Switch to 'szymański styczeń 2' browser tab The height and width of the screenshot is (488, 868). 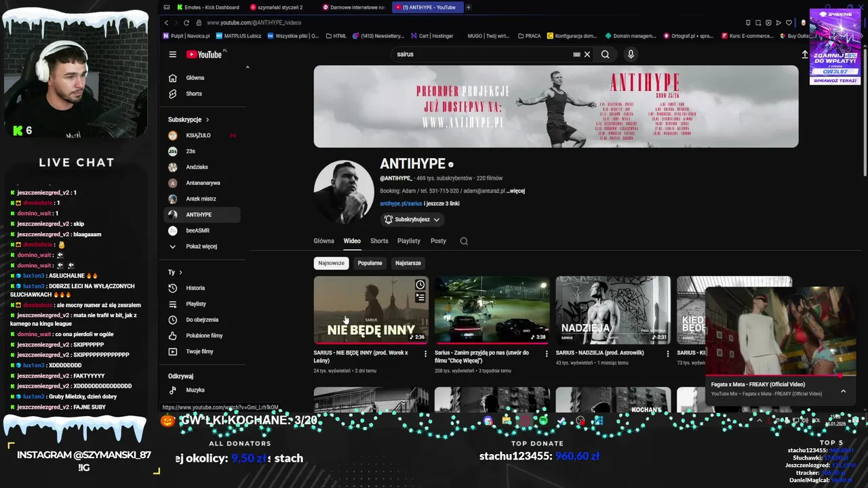(277, 7)
